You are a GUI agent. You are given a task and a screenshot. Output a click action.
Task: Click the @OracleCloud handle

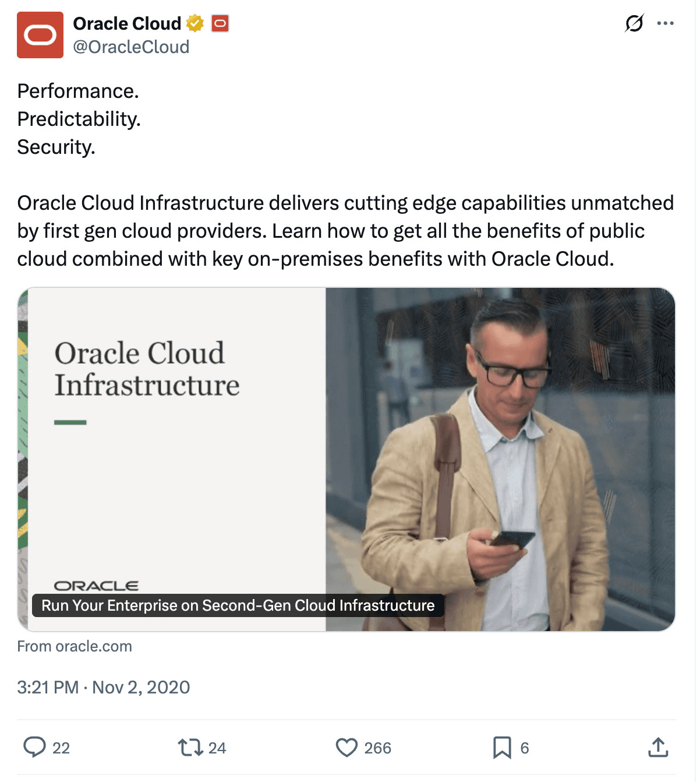(131, 47)
